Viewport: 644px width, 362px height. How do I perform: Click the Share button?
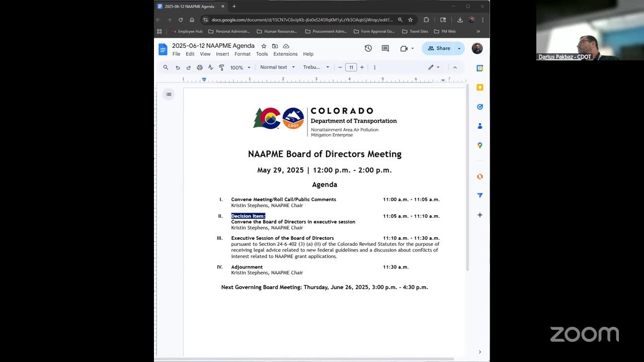(x=439, y=48)
